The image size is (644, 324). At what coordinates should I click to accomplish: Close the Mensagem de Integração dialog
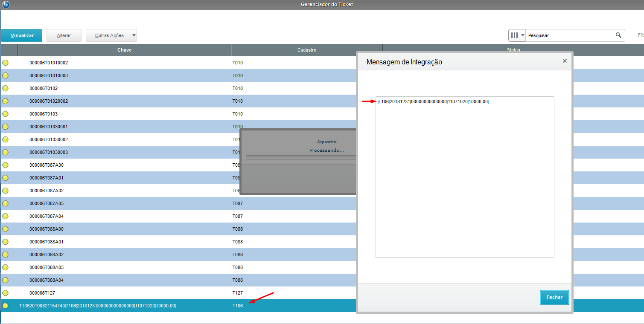point(565,61)
